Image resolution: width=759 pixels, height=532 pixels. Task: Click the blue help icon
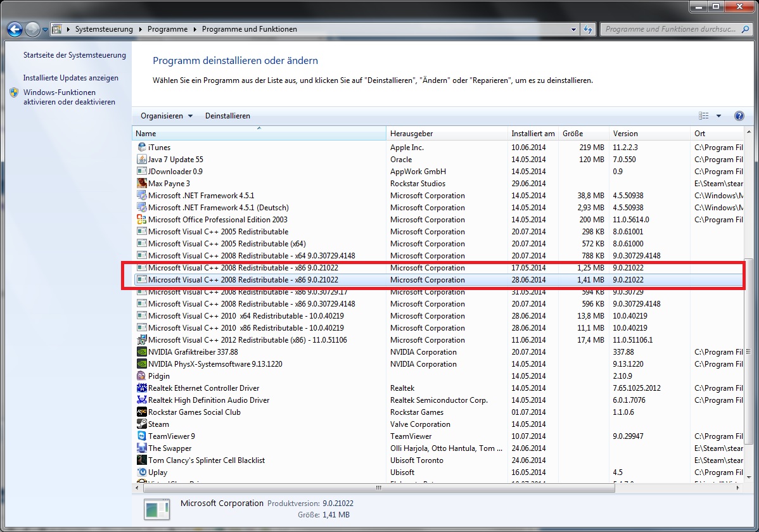pyautogui.click(x=739, y=116)
